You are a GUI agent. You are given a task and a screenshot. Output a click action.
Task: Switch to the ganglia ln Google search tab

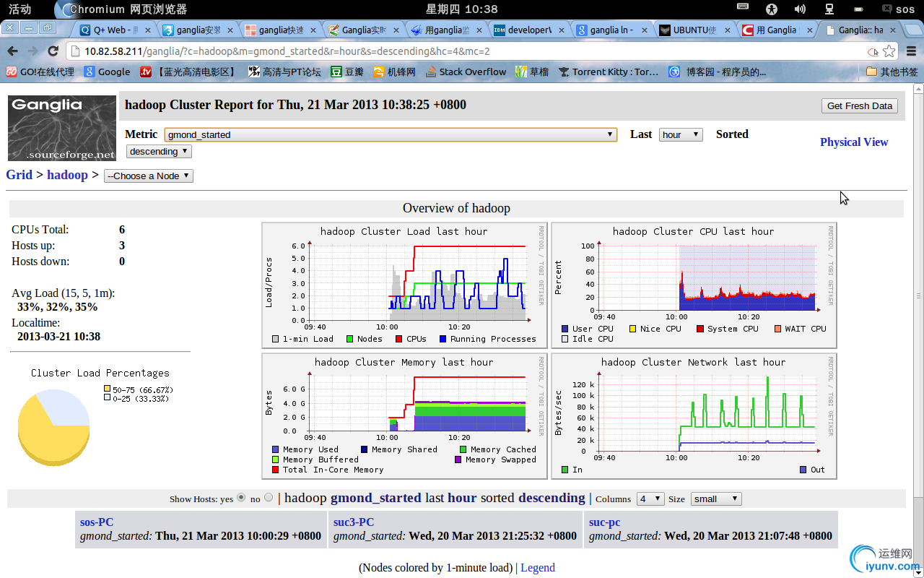(614, 30)
